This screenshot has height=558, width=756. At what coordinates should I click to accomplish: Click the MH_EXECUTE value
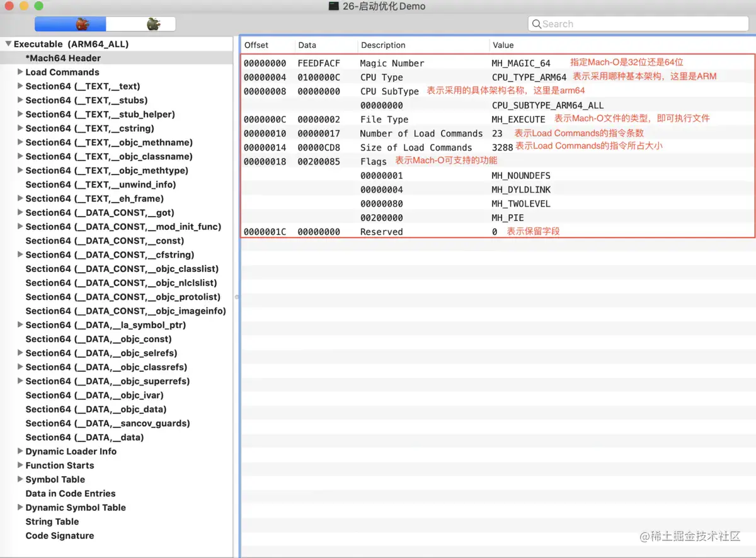pyautogui.click(x=518, y=120)
